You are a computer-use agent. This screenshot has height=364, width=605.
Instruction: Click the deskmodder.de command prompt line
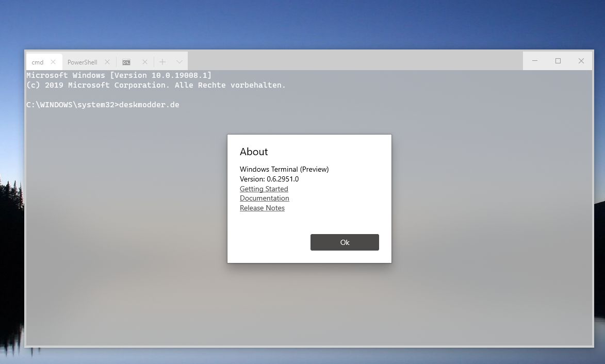pos(103,105)
